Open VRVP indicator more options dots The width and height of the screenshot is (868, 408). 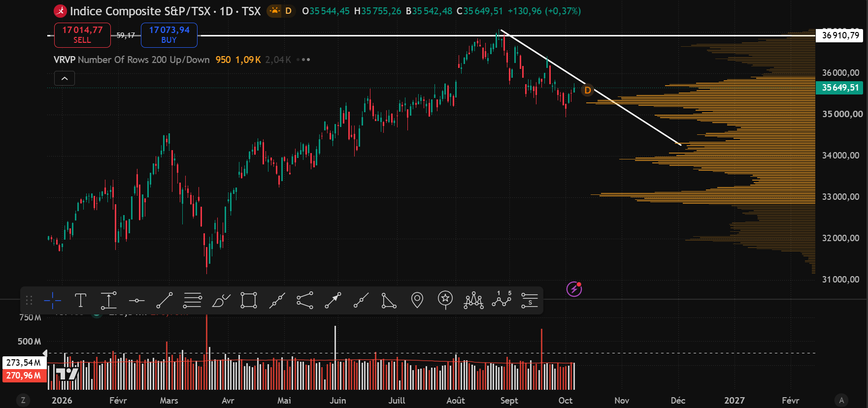tap(306, 60)
